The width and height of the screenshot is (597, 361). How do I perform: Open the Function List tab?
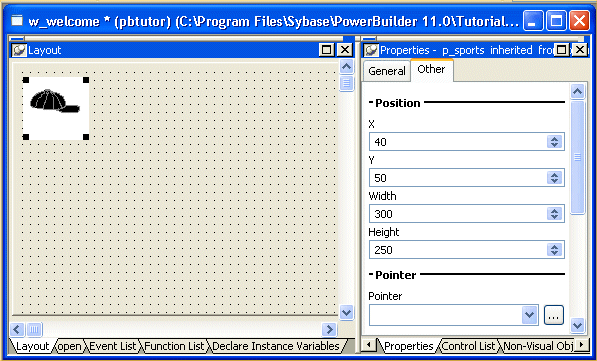175,346
